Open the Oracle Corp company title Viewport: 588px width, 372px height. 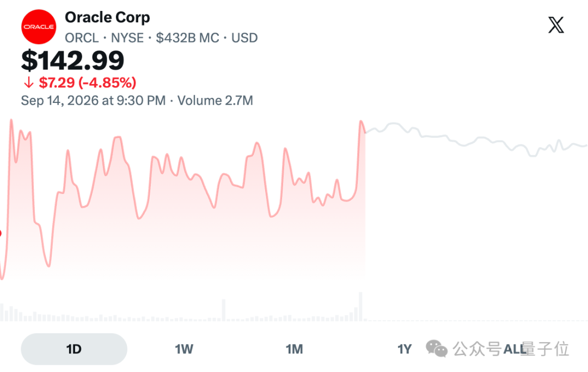(107, 17)
